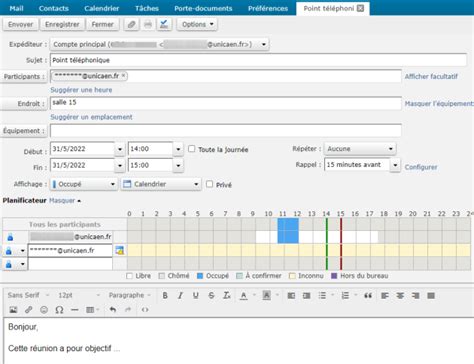Viewport: 474px width, 364px height.
Task: Apply italic formatting in editor
Action: [180, 295]
